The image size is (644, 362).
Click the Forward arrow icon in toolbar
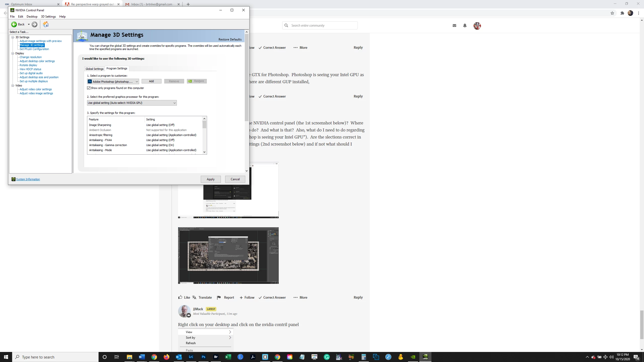pyautogui.click(x=34, y=24)
